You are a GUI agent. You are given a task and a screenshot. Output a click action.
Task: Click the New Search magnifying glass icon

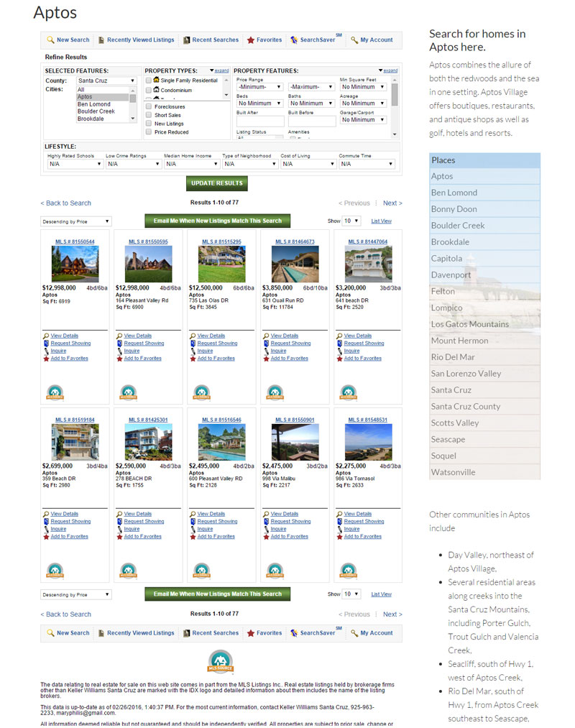click(50, 40)
